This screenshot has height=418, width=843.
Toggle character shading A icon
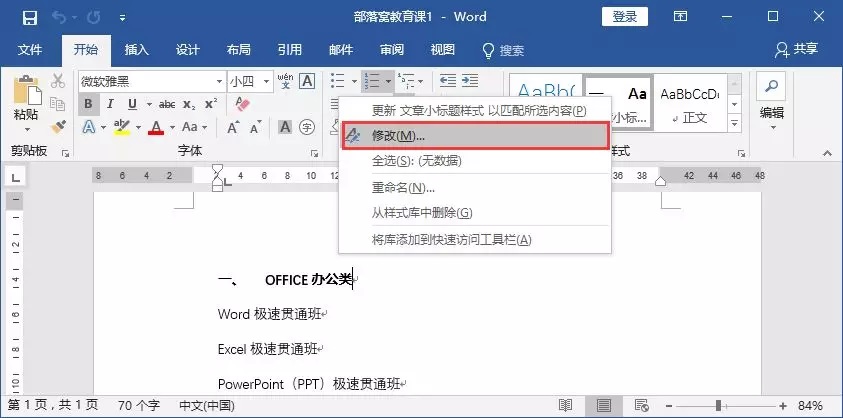[x=285, y=127]
